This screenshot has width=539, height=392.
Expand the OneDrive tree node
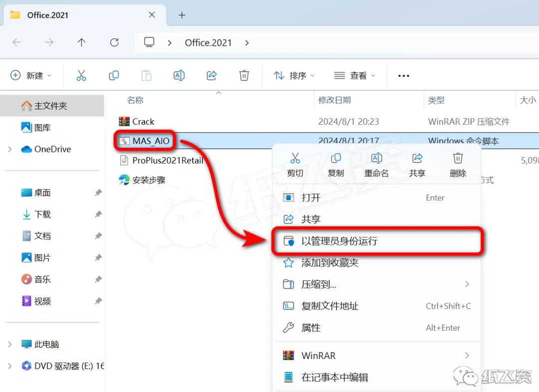[x=10, y=149]
